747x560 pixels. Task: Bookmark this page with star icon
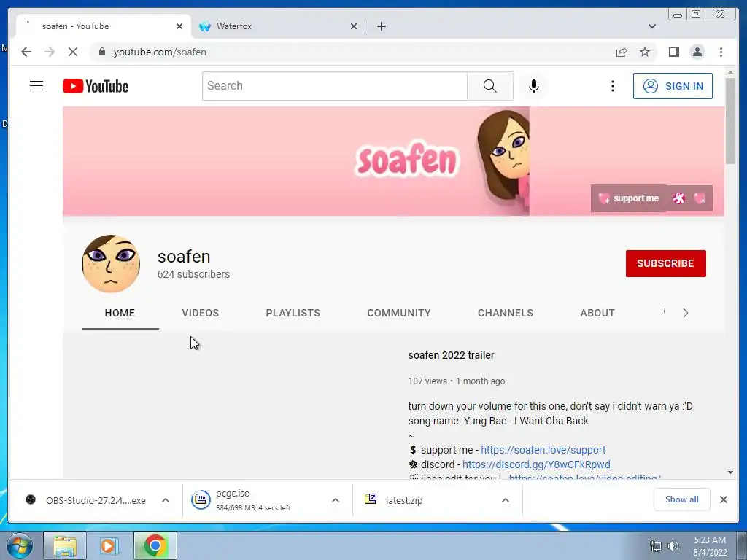tap(645, 52)
